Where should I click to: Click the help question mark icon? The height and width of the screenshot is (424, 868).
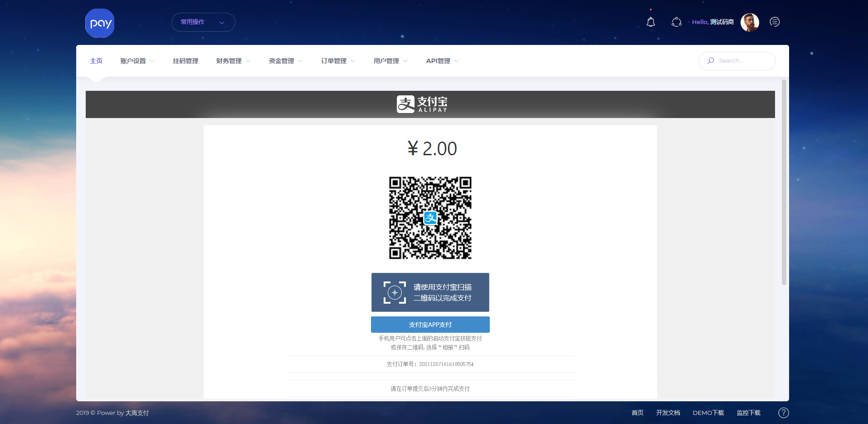[783, 413]
